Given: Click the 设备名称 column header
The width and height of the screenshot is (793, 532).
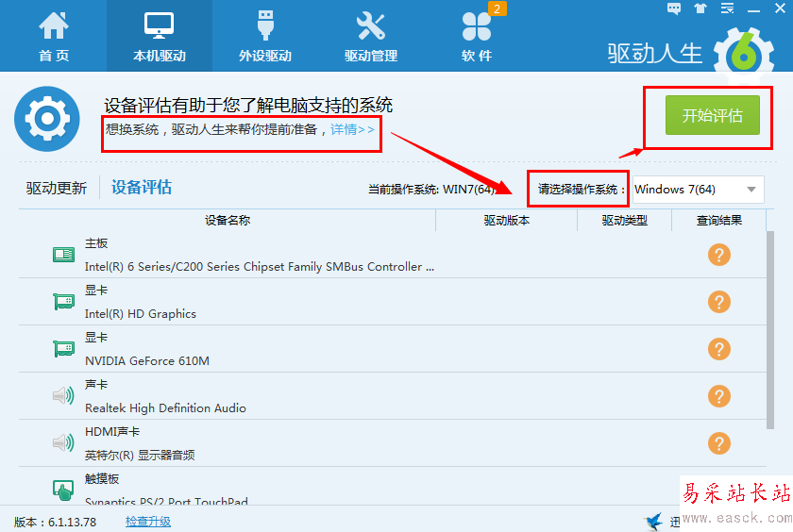Looking at the screenshot, I should click(x=228, y=221).
